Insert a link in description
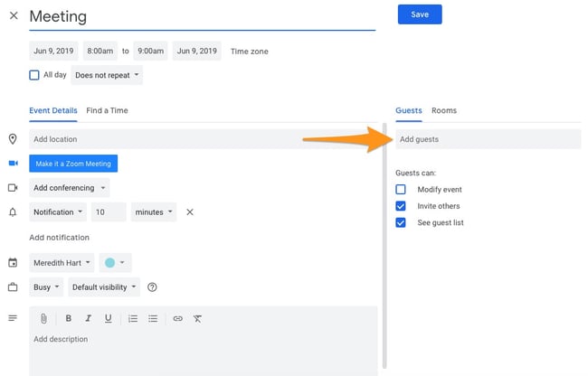588x376 pixels. click(177, 318)
